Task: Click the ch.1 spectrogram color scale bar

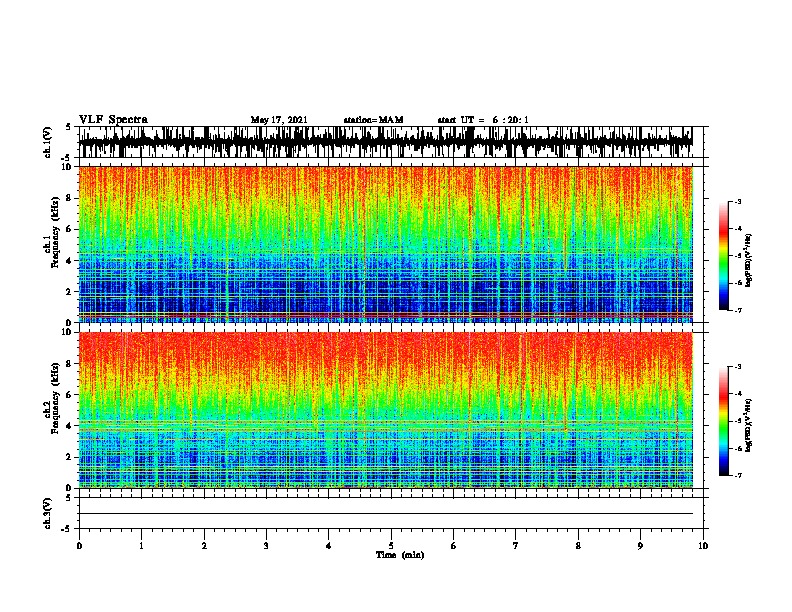Action: 723,256
